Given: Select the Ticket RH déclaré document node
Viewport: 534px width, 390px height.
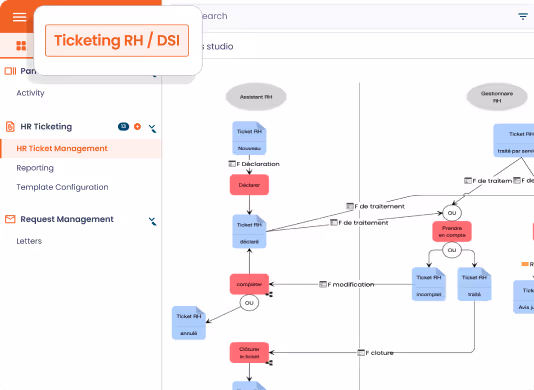Looking at the screenshot, I should tap(249, 232).
